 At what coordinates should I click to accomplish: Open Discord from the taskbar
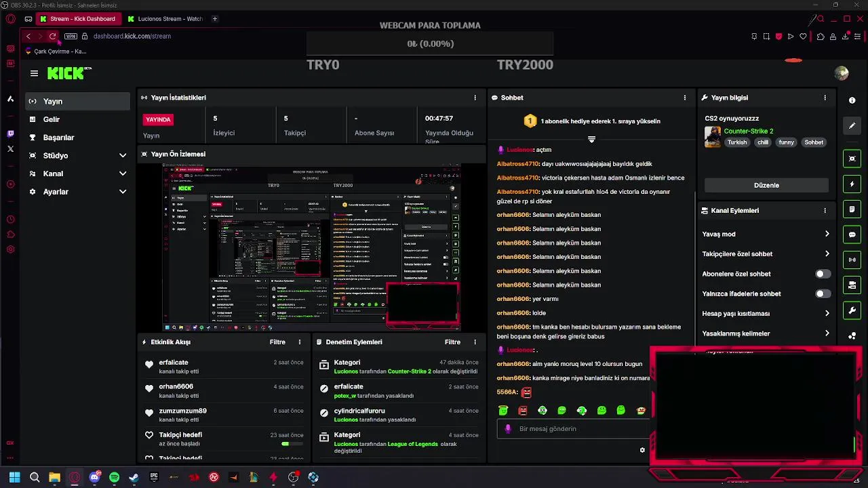(94, 477)
